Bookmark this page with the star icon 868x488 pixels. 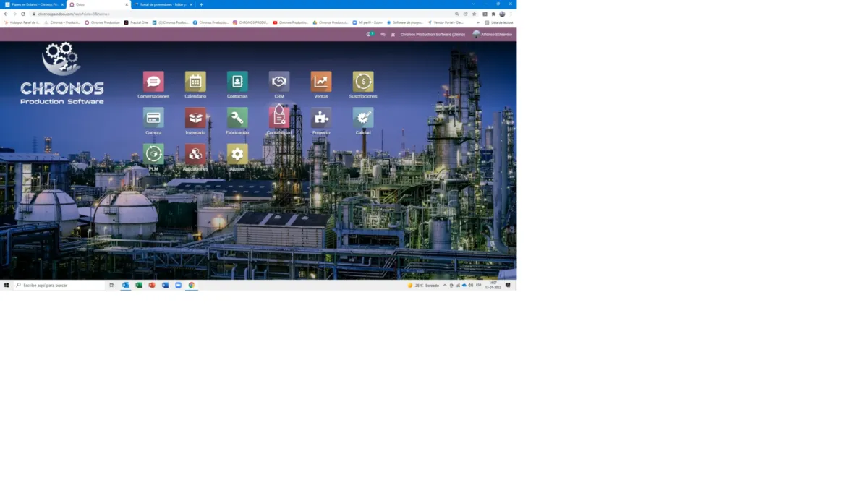pos(475,14)
